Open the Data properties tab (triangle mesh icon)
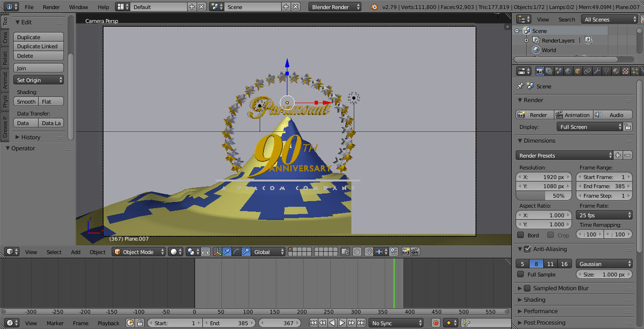Viewport: 644px width, 329px height. 607,71
